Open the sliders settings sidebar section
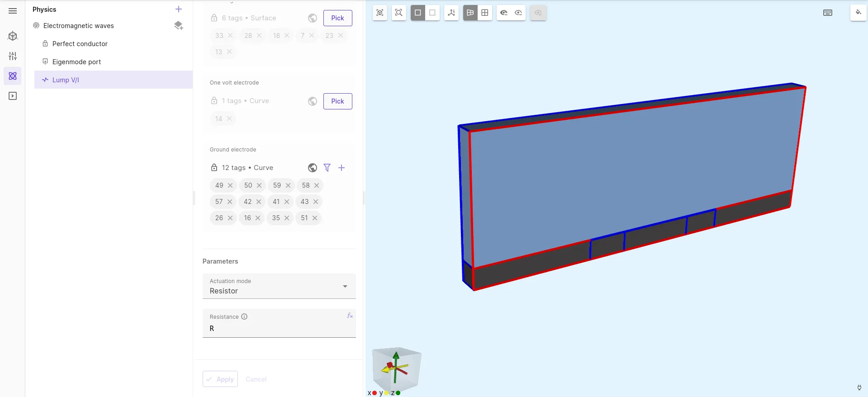Viewport: 868px width, 397px height. coord(13,56)
